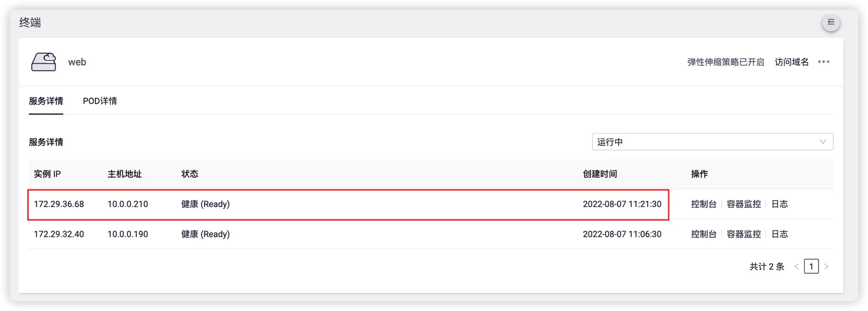
Task: Go to next page arrow
Action: pos(826,266)
